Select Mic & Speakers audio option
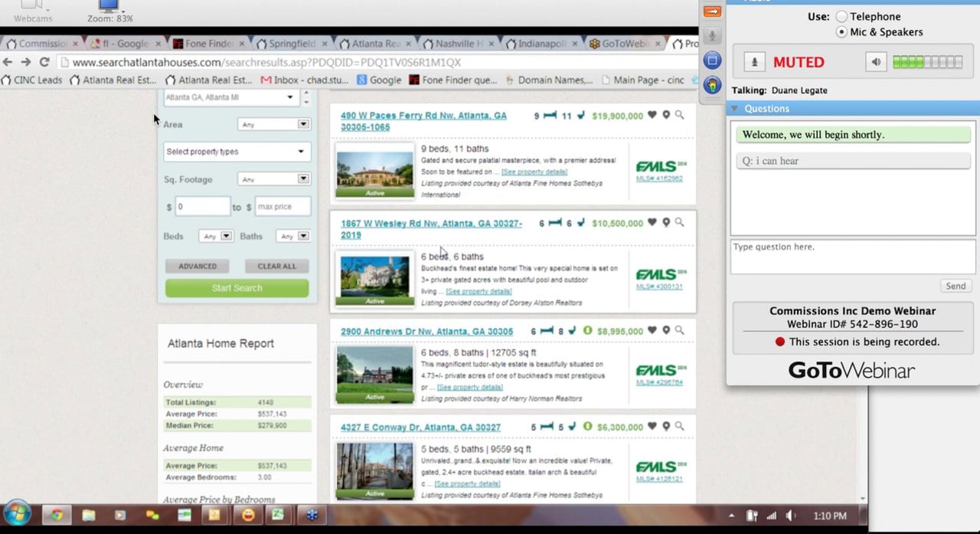 tap(841, 32)
